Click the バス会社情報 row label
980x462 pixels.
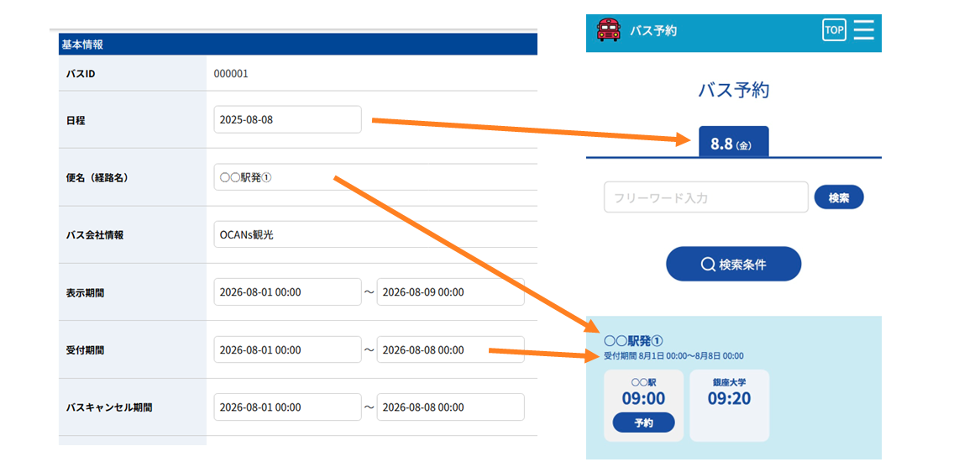(x=94, y=235)
